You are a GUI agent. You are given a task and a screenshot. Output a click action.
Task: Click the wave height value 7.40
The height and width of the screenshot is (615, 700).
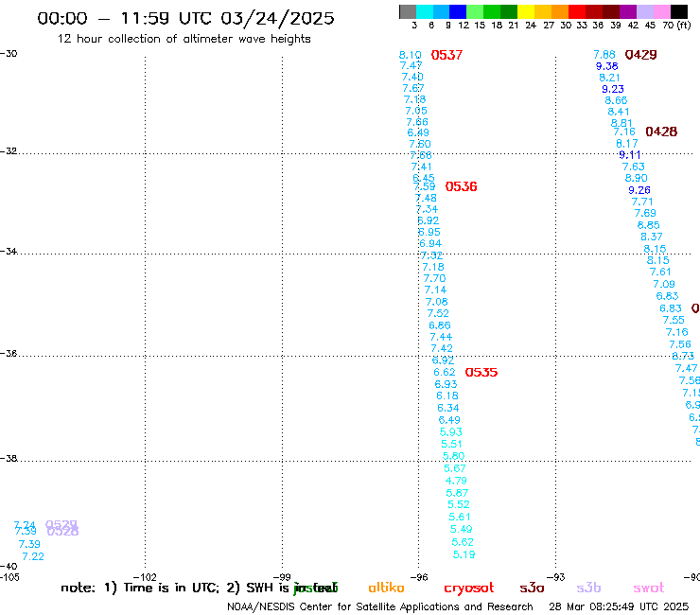[x=412, y=77]
